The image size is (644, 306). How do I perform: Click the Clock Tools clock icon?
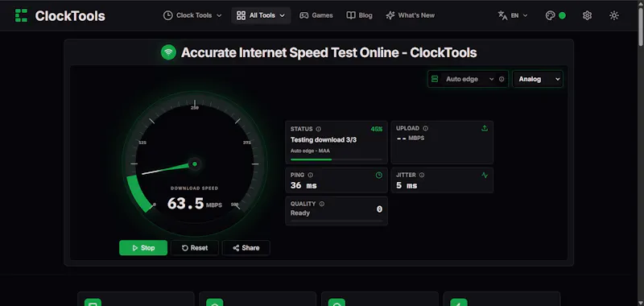tap(167, 15)
